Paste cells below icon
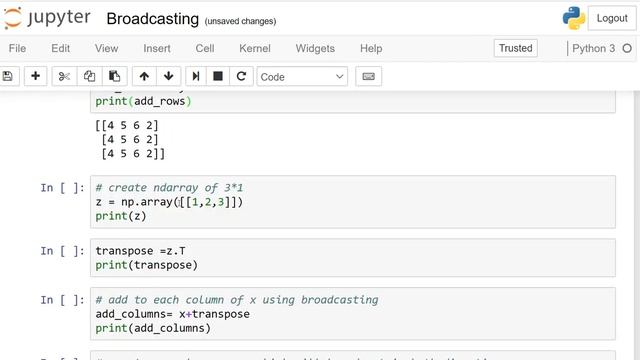 click(x=114, y=76)
